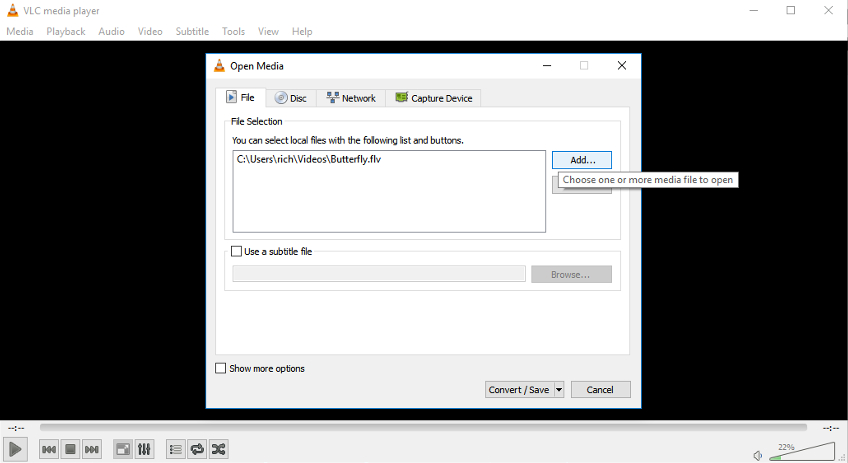
Task: Mute audio via speaker icon
Action: (x=758, y=455)
